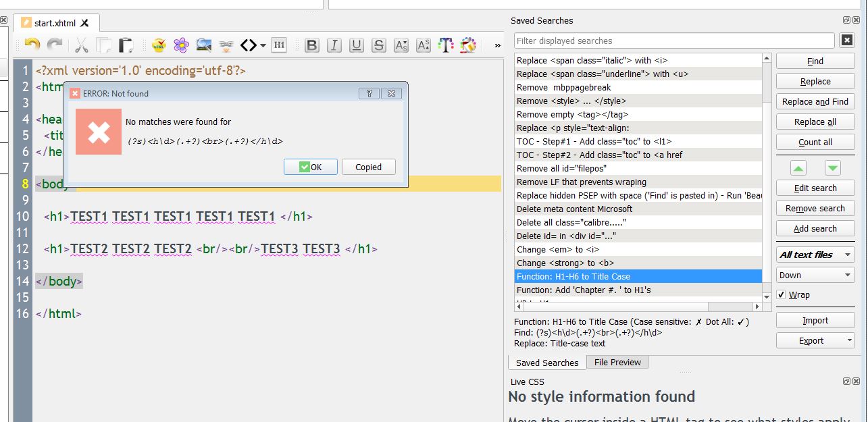Toggle the Wrap checkbox
The height and width of the screenshot is (422, 868).
[x=782, y=295]
